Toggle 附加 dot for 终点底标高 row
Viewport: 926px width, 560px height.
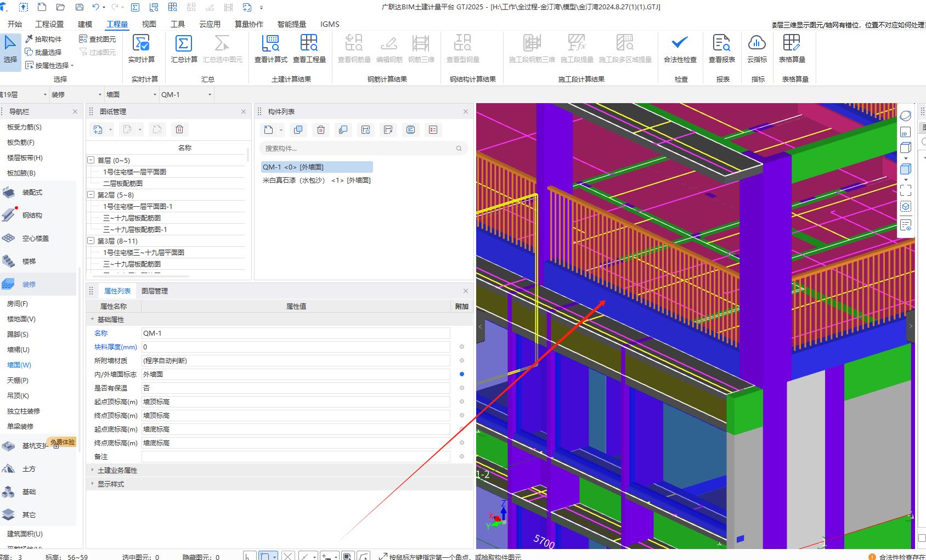pos(462,443)
